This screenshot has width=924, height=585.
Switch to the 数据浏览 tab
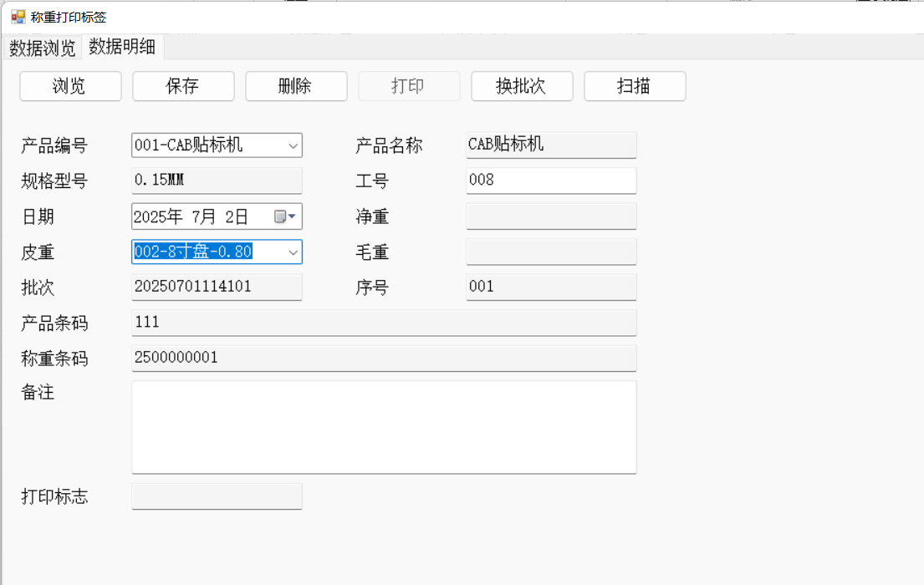42,48
